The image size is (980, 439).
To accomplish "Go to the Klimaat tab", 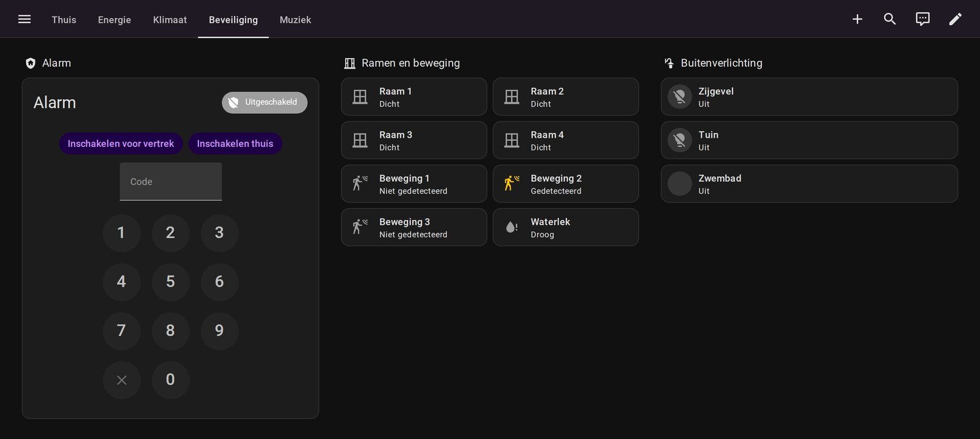I will click(170, 20).
